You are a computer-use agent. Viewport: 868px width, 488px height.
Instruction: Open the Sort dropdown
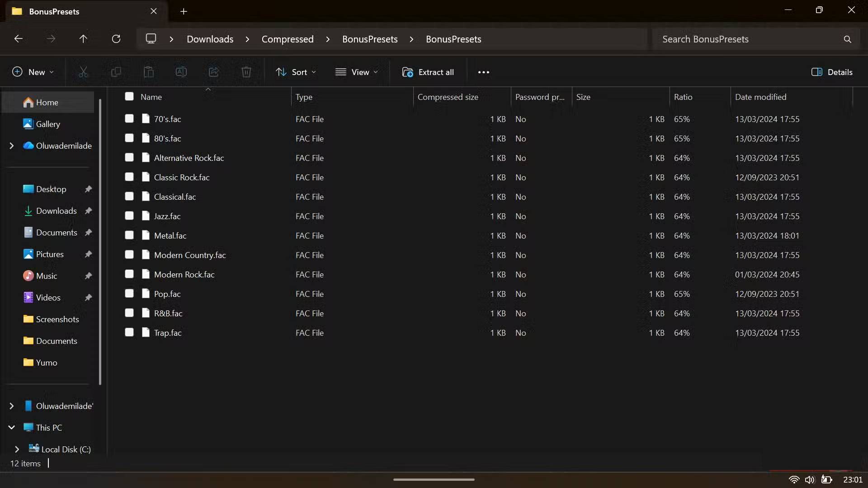[x=296, y=72]
